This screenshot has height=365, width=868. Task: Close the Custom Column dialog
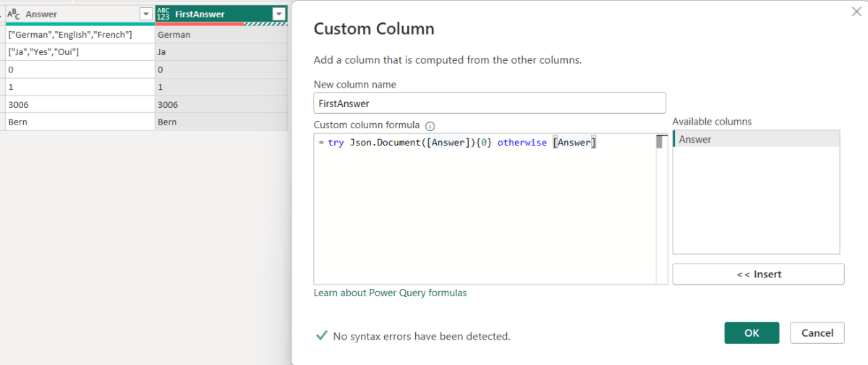point(857,11)
